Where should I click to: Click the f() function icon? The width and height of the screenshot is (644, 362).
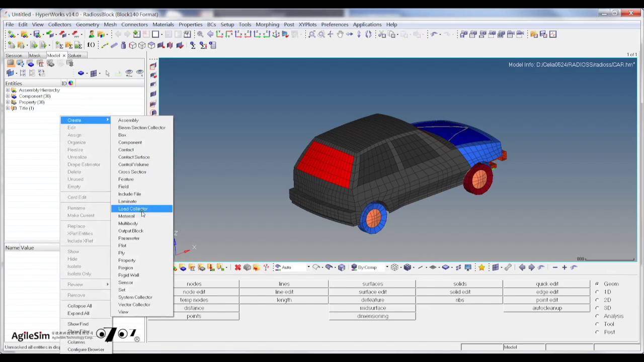(x=91, y=45)
